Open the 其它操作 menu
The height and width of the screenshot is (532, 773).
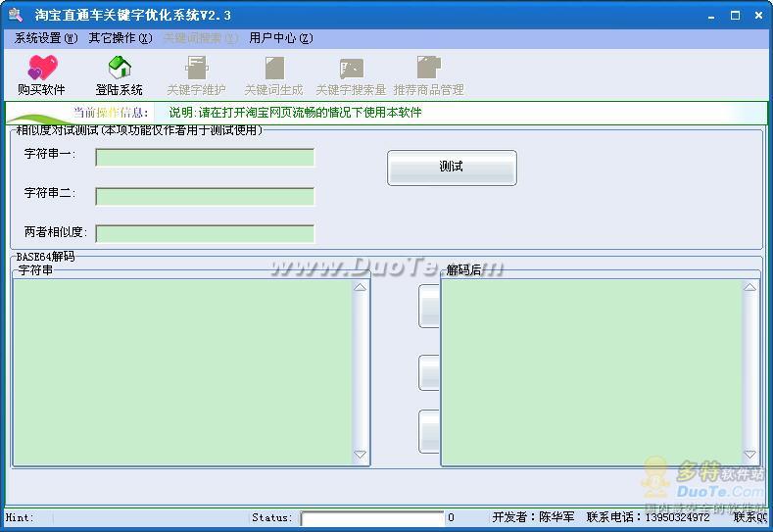pyautogui.click(x=121, y=38)
